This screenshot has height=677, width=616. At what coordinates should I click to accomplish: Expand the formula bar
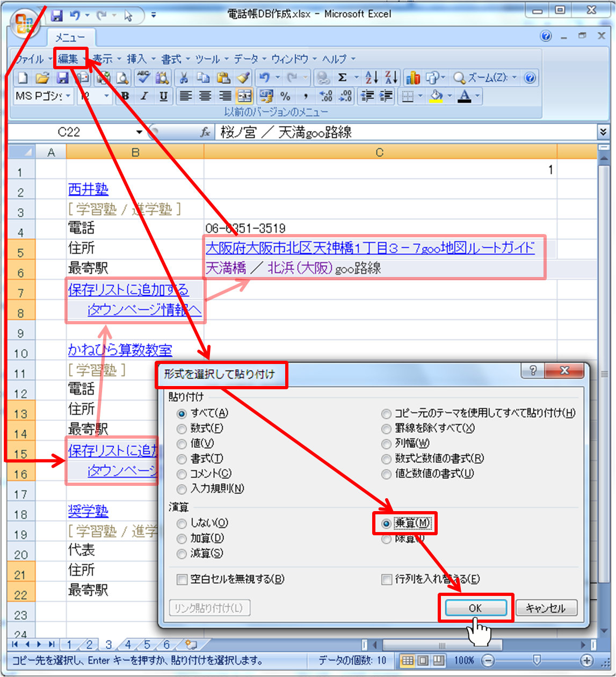[603, 132]
